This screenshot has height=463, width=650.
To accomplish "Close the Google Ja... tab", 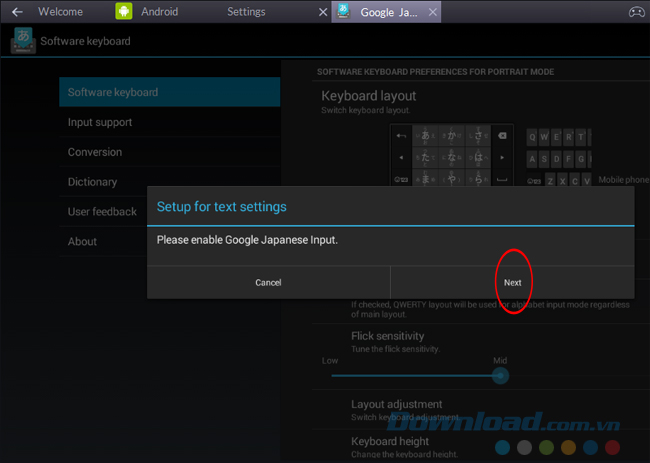I will [432, 12].
